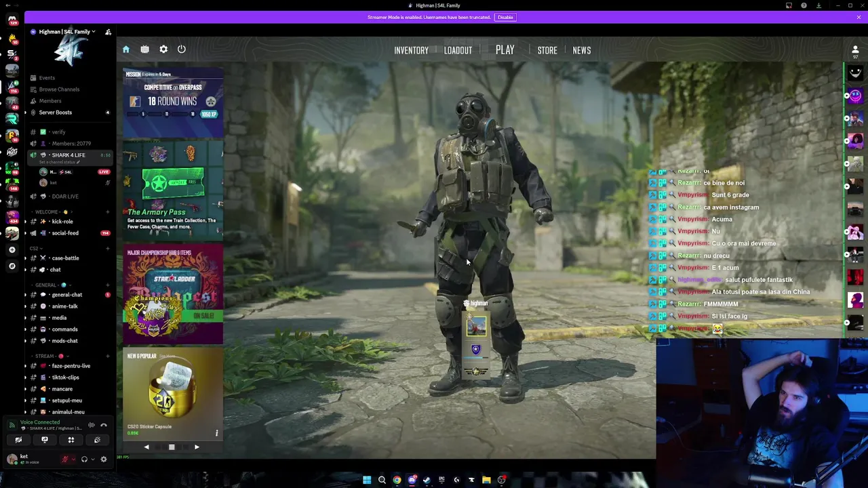Go to the previous store carousel item
Image resolution: width=868 pixels, height=488 pixels.
pyautogui.click(x=146, y=447)
